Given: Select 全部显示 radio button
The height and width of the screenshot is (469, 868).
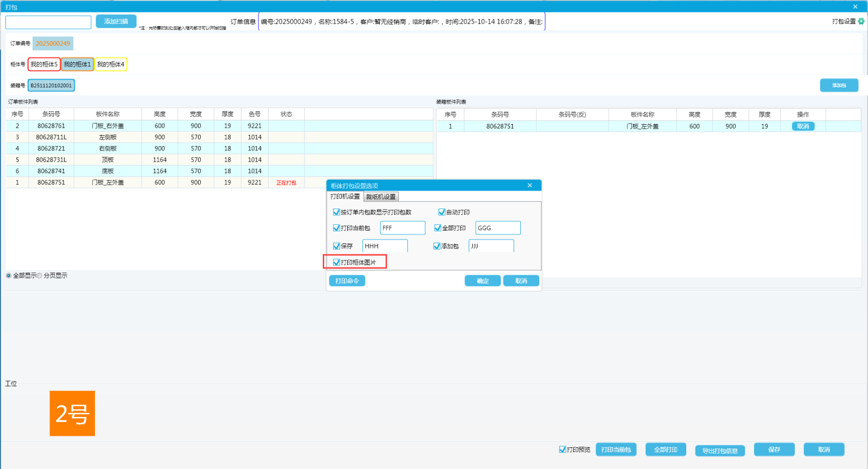Looking at the screenshot, I should click(9, 276).
